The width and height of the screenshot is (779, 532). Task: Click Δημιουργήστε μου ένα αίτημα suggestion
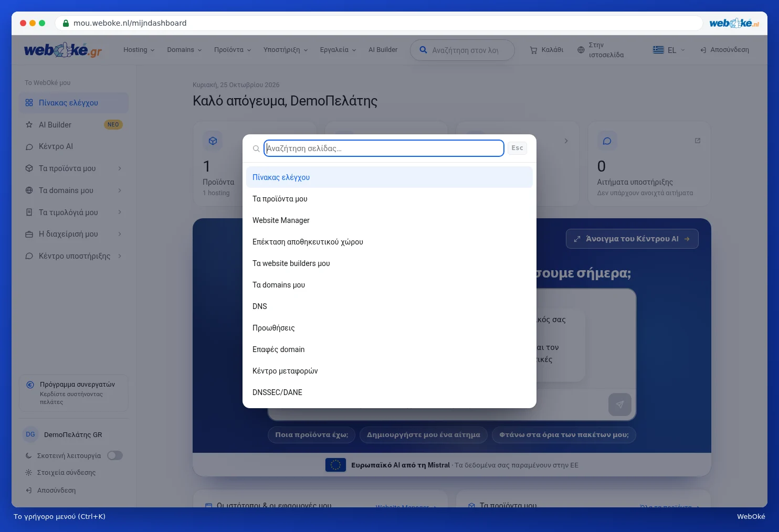[424, 435]
